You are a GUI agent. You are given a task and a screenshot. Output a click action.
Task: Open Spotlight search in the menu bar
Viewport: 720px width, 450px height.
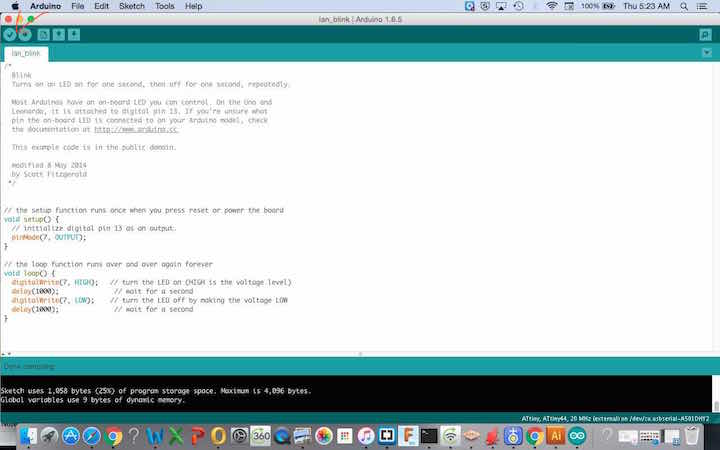click(x=684, y=6)
